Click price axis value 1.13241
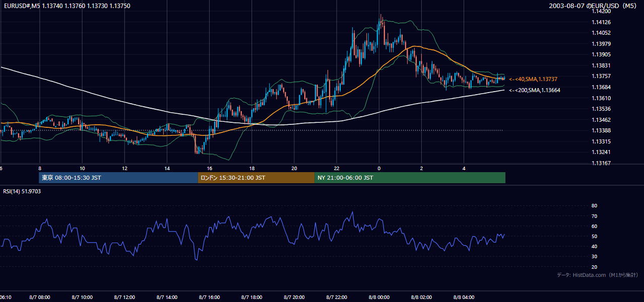 click(602, 152)
